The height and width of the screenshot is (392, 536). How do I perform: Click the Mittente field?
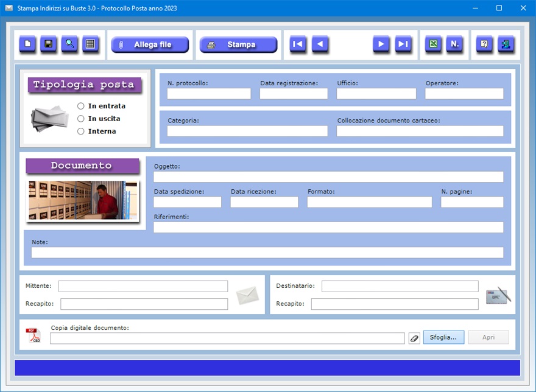[x=143, y=287]
